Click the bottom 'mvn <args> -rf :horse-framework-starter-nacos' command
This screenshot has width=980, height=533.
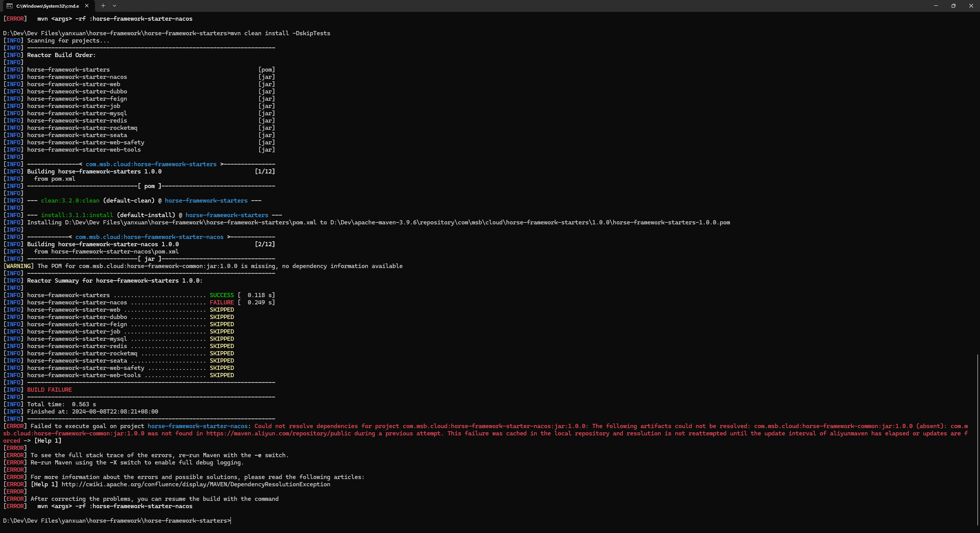click(115, 506)
